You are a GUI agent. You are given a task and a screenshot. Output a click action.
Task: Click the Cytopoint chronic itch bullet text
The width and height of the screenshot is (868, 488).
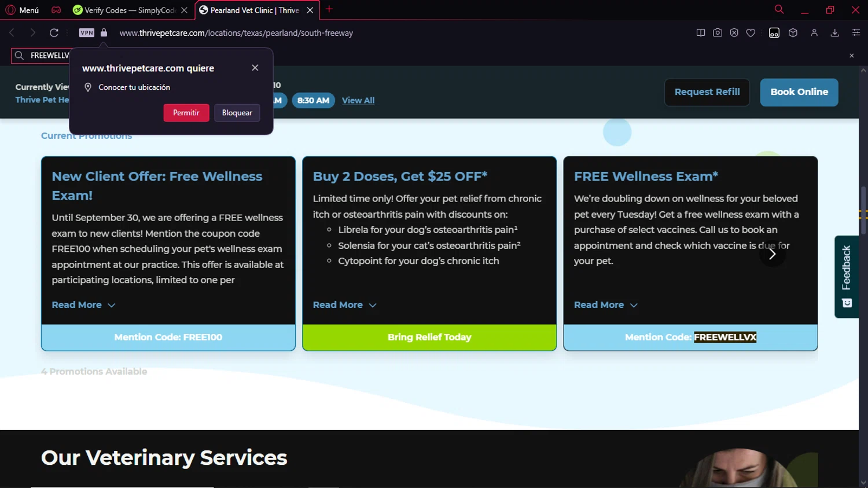point(418,261)
